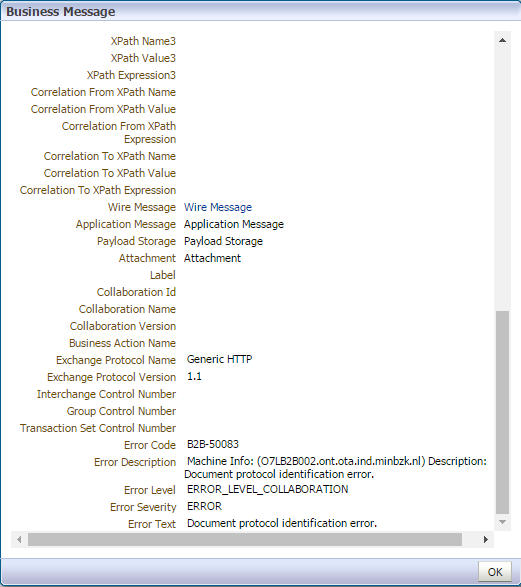Confirm dialog with OK button
This screenshot has width=521, height=587.
pos(495,572)
